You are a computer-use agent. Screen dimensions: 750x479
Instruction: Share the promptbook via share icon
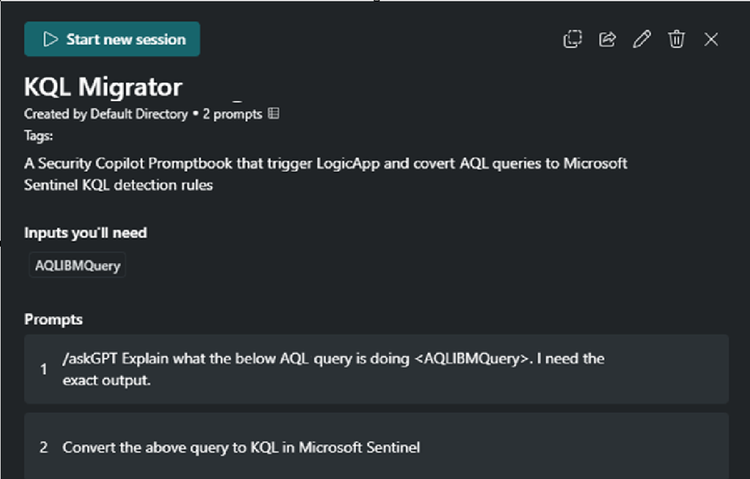[x=607, y=39]
